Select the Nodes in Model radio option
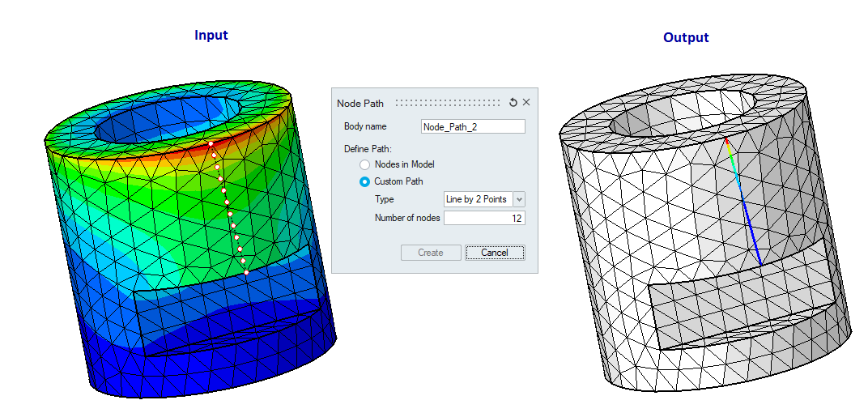 [365, 164]
